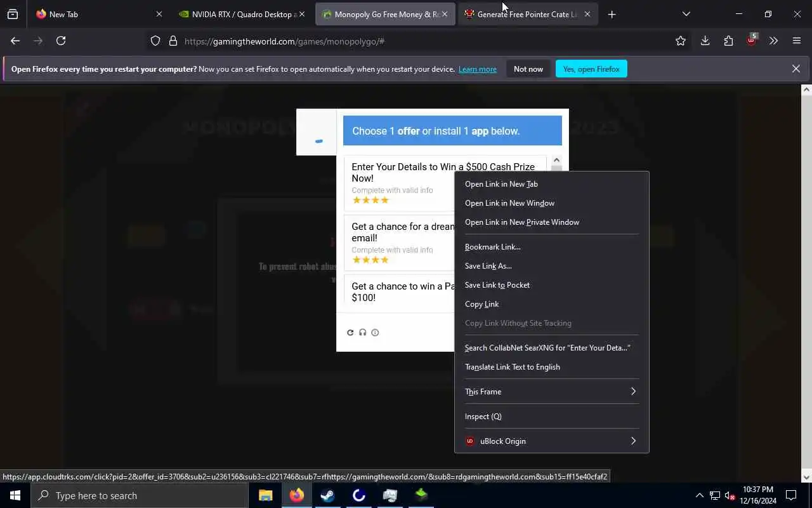Open Steam from the taskbar
This screenshot has width=812, height=508.
point(328,495)
